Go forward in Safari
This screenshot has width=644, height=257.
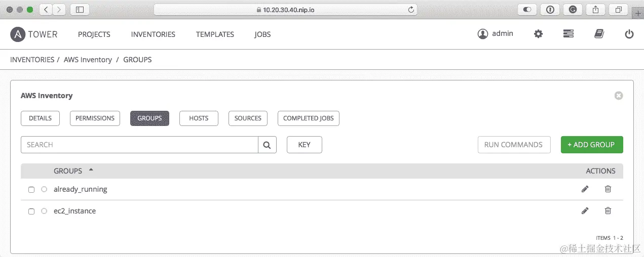(x=59, y=9)
